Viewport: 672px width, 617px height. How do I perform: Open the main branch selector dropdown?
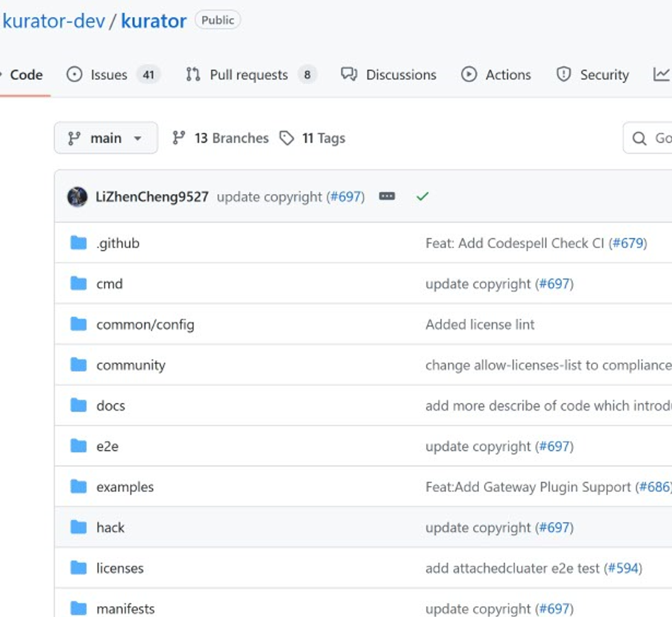pyautogui.click(x=106, y=138)
